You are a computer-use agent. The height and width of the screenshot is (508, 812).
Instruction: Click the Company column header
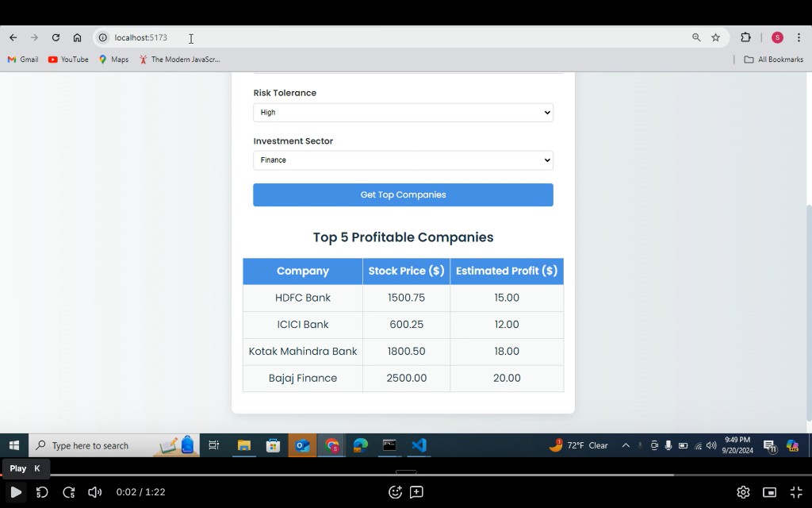pyautogui.click(x=302, y=271)
